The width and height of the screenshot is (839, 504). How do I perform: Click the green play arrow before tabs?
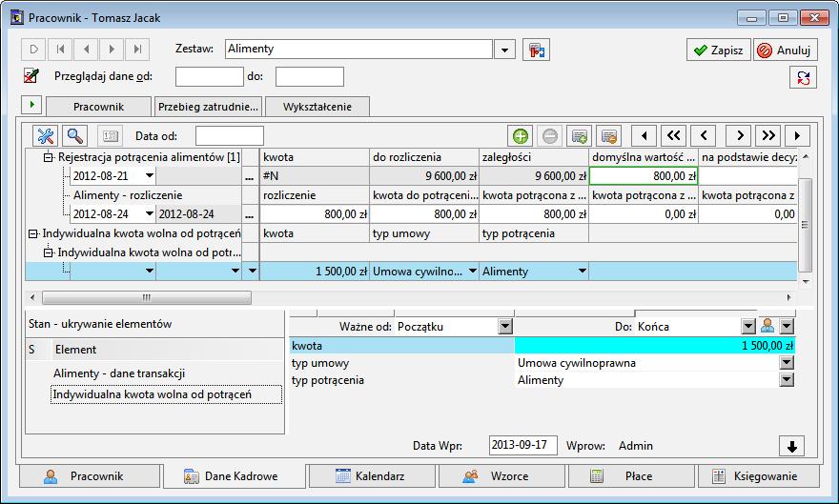tap(31, 104)
